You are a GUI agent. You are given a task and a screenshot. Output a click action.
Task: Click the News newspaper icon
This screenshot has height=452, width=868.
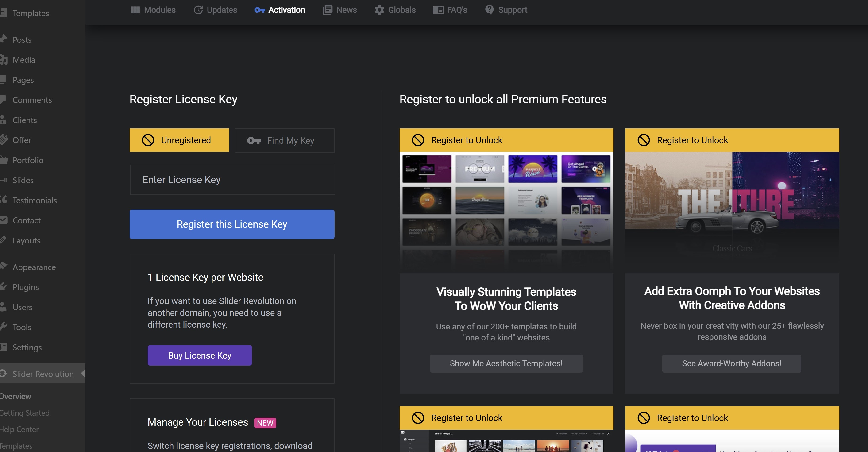327,10
